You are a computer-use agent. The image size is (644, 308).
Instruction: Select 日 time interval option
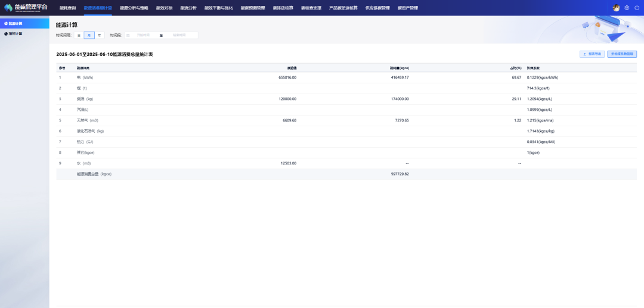click(79, 35)
